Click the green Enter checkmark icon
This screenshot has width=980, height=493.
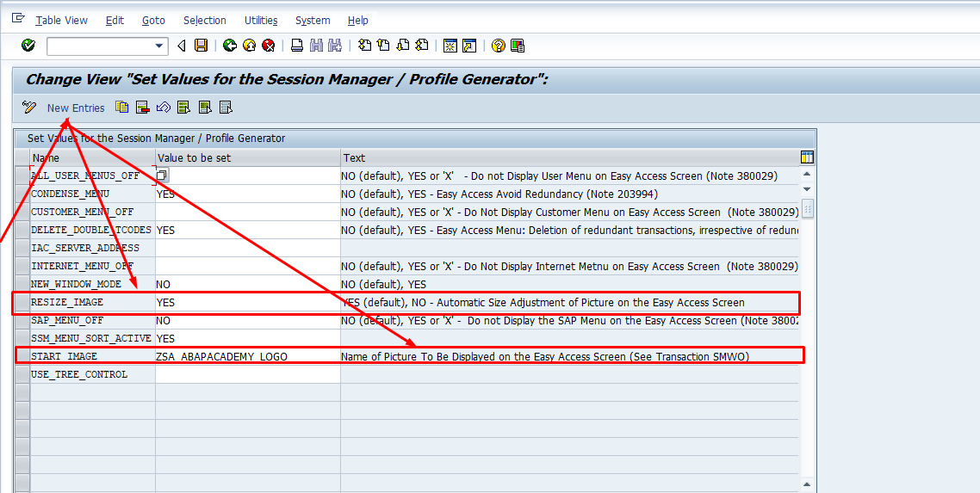coord(28,46)
